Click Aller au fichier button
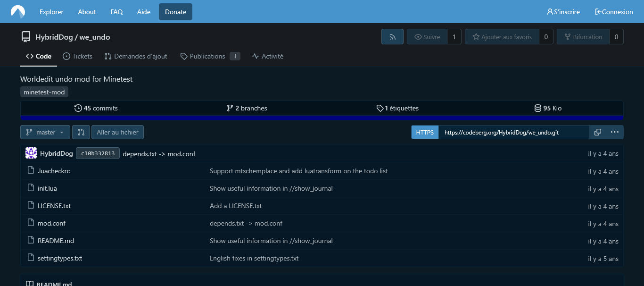Image resolution: width=644 pixels, height=286 pixels. coord(117,132)
